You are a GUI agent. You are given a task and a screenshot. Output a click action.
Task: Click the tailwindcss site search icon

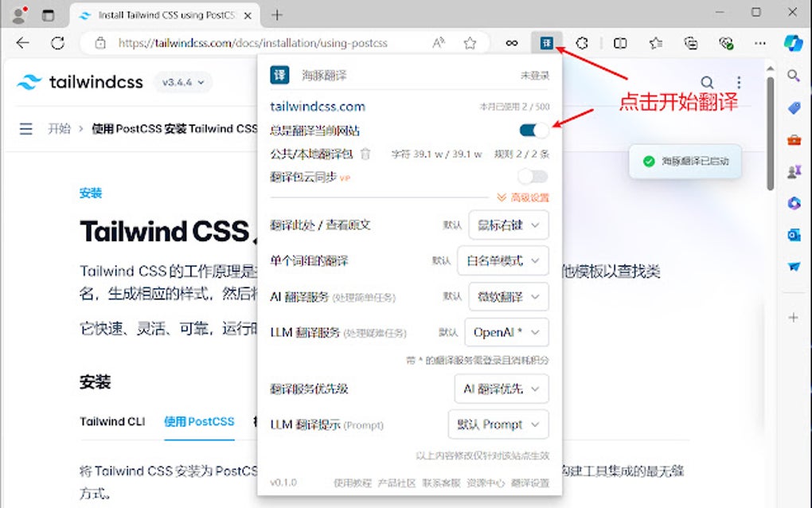pos(707,82)
